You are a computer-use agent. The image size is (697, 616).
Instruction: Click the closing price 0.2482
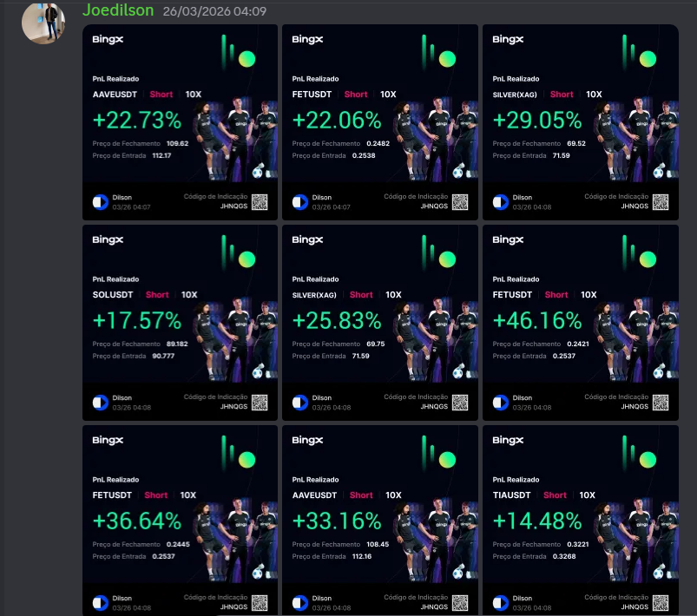pos(378,143)
